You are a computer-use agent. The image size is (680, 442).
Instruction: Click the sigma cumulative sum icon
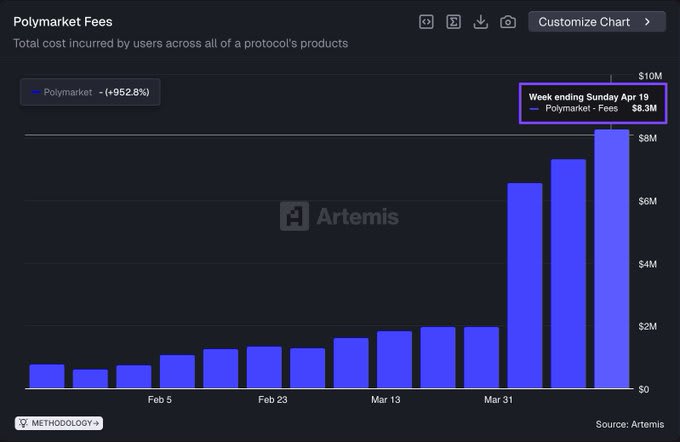tap(453, 21)
